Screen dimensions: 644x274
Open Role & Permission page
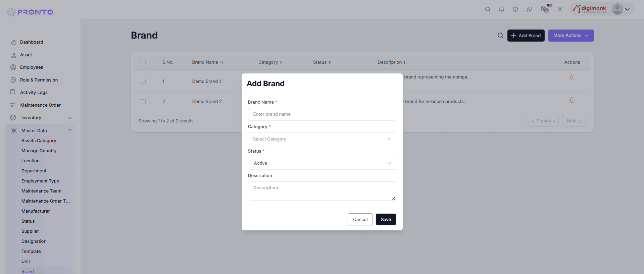coord(39,80)
